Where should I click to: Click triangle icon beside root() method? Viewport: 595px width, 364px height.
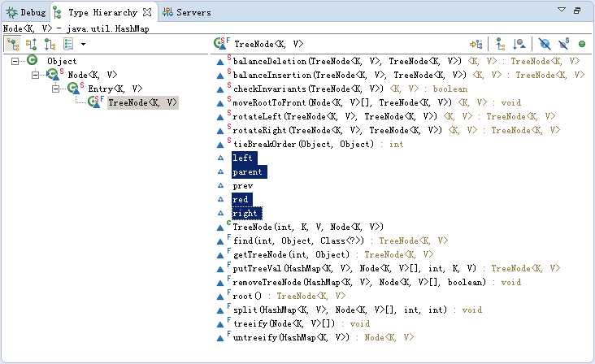(219, 297)
